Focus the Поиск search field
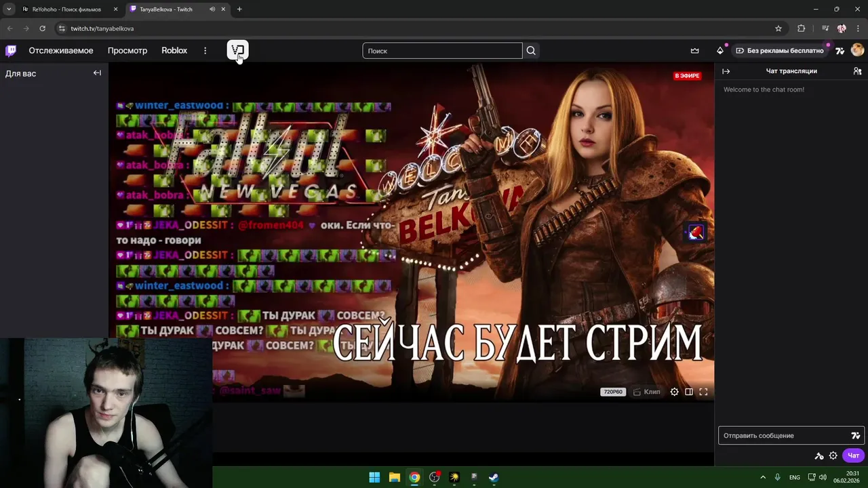868x488 pixels. 442,51
